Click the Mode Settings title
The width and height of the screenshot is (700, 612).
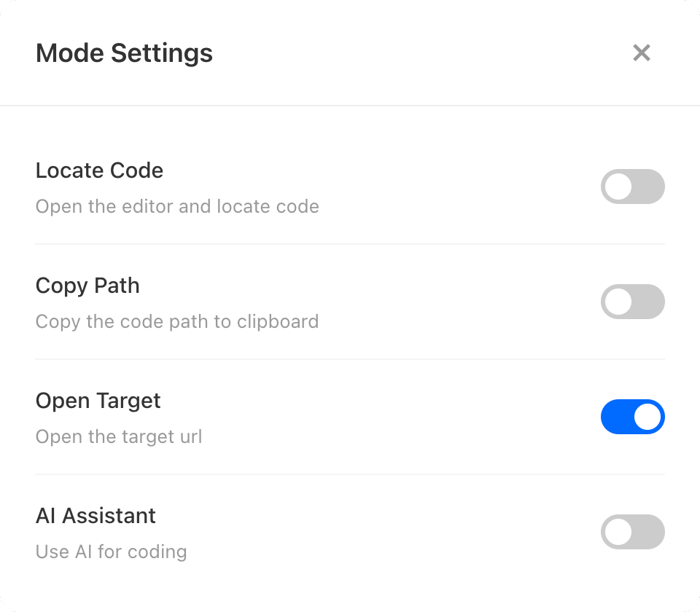tap(124, 53)
